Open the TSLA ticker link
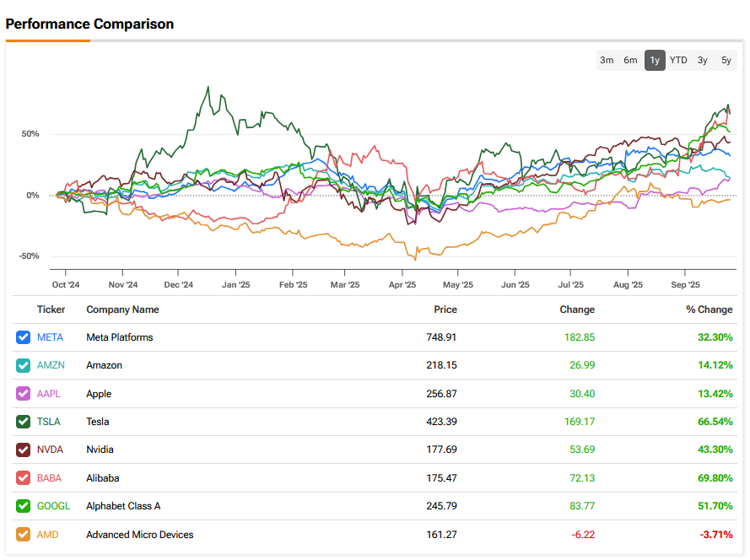The image size is (750, 560). [x=49, y=422]
